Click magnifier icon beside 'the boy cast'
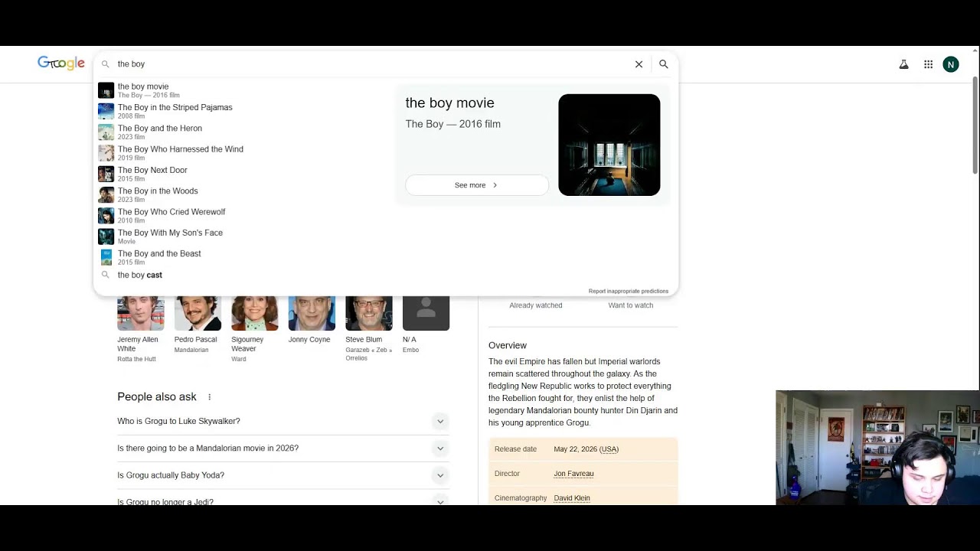This screenshot has height=551, width=980. click(x=106, y=275)
